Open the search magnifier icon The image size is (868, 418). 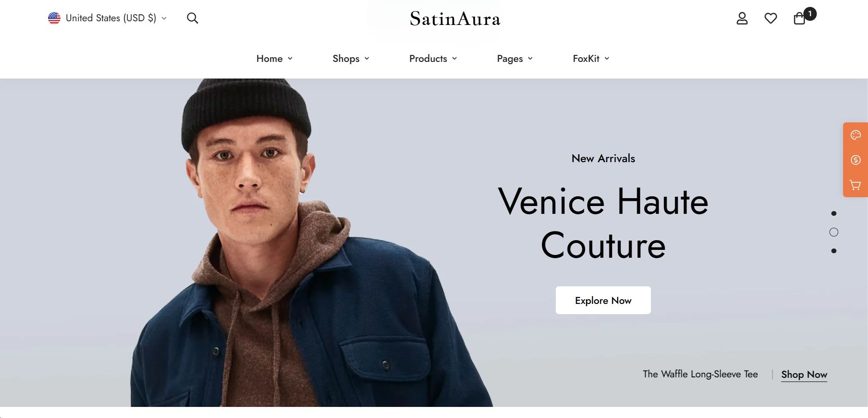pyautogui.click(x=193, y=18)
